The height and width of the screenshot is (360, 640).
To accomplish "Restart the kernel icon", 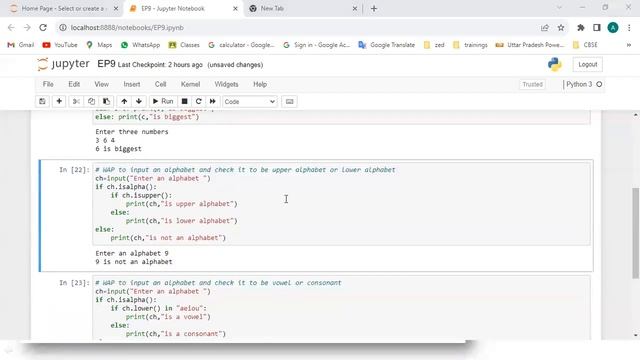I will click(199, 101).
